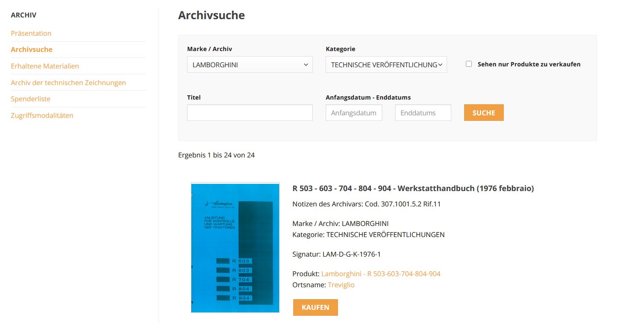Viewport: 644px width, 323px height.
Task: Open the Treviglio place link
Action: point(341,285)
